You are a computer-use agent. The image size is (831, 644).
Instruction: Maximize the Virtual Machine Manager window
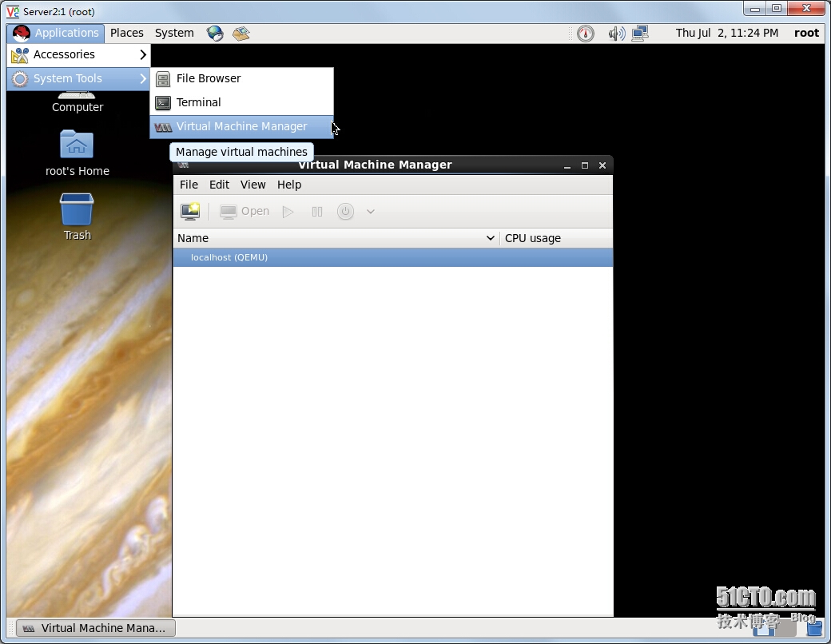click(x=585, y=165)
